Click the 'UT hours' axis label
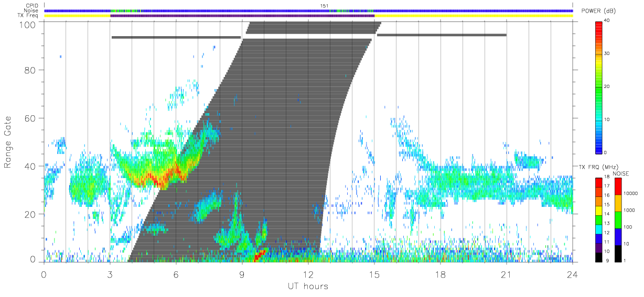The height and width of the screenshot is (297, 644). pyautogui.click(x=308, y=286)
